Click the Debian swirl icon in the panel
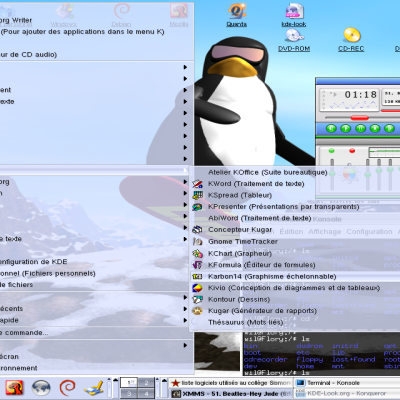This screenshot has height=400, width=400. pos(67,387)
